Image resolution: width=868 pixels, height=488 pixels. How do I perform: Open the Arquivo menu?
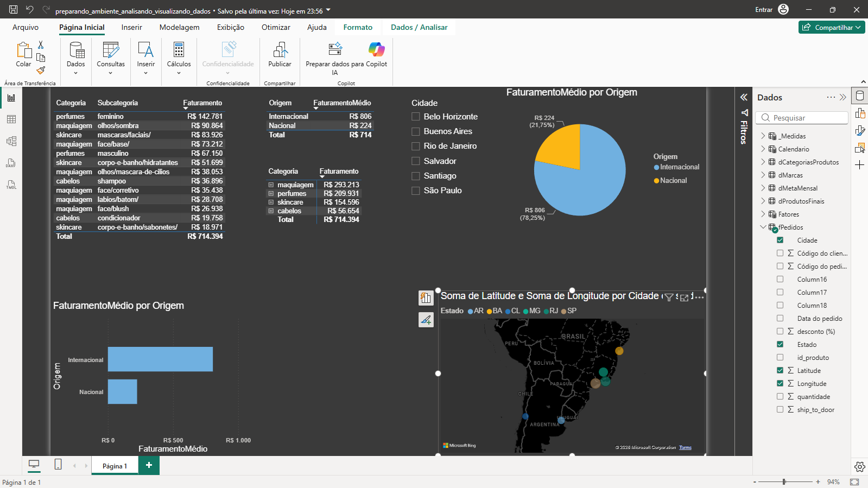click(26, 27)
